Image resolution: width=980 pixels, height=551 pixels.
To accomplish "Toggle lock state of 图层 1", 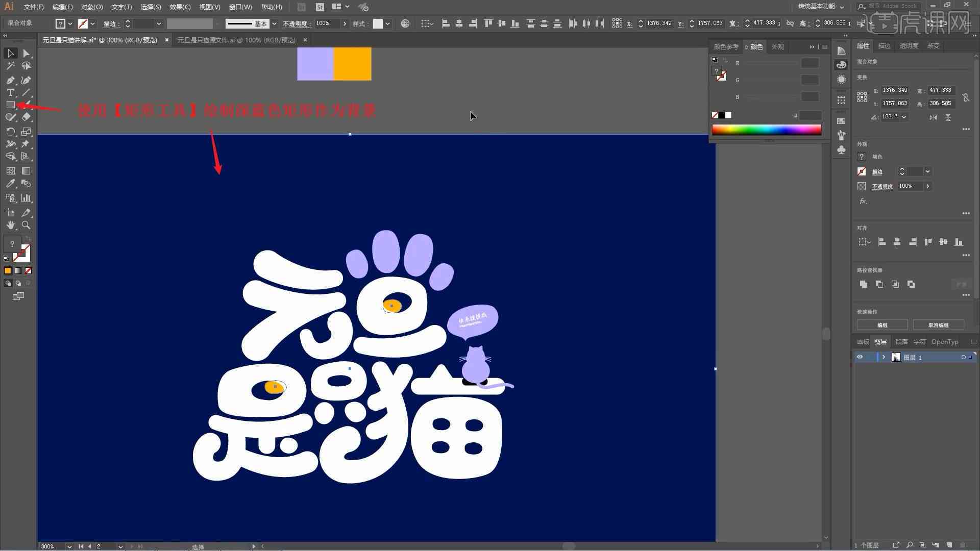I will click(870, 357).
